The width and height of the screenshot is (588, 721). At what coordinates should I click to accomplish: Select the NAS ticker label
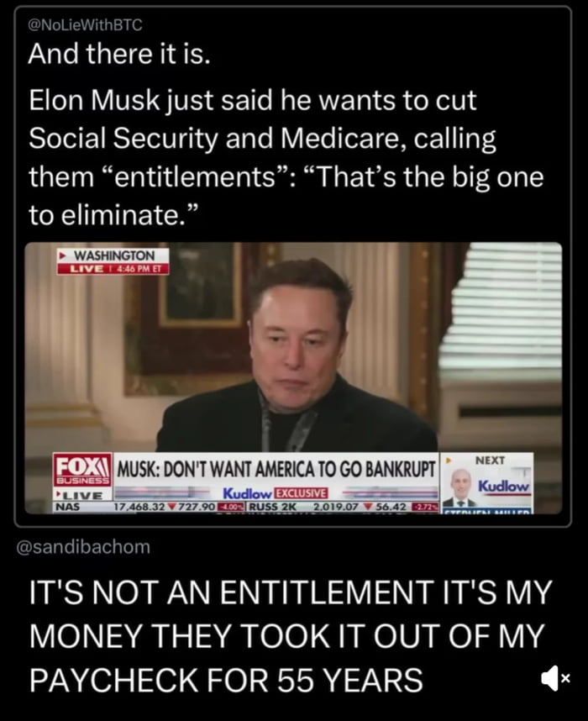(x=67, y=507)
